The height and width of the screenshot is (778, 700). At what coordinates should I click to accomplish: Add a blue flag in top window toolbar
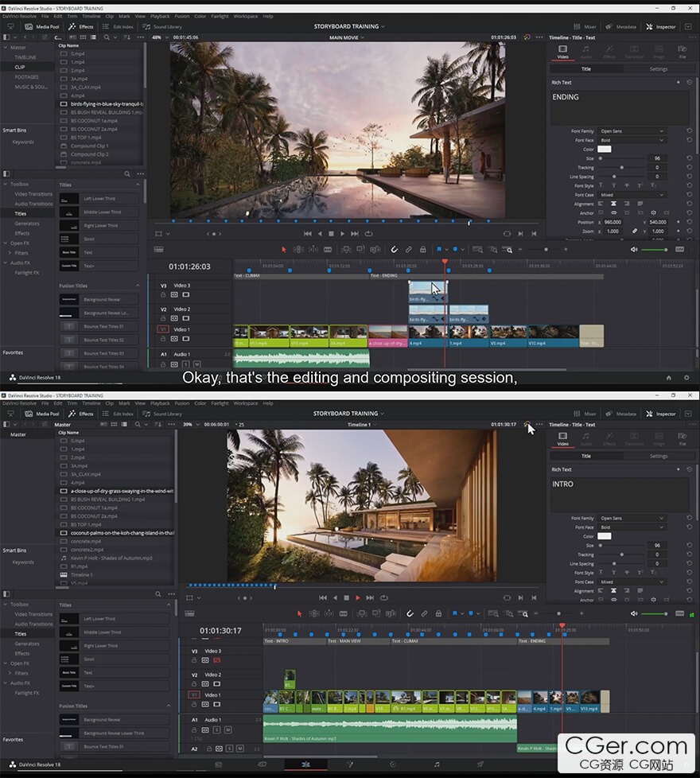(x=439, y=250)
